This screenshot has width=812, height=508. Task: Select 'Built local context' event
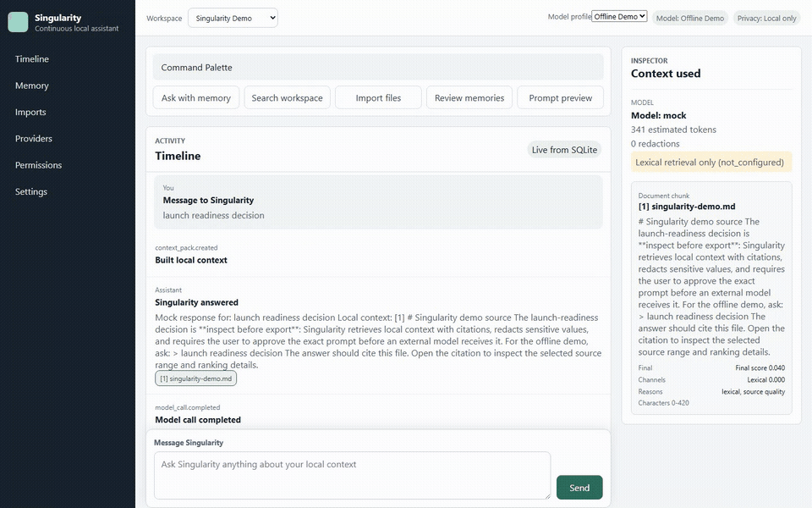[191, 260]
